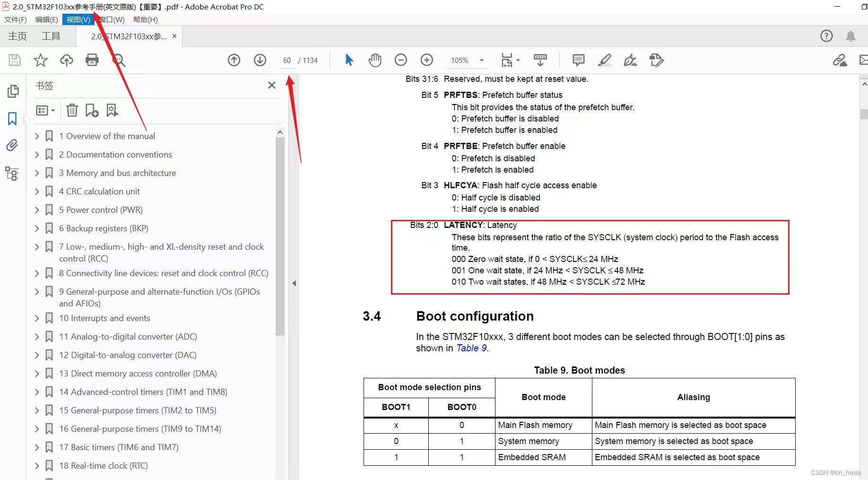This screenshot has width=868, height=480.
Task: Zoom out with minus icon
Action: [401, 60]
